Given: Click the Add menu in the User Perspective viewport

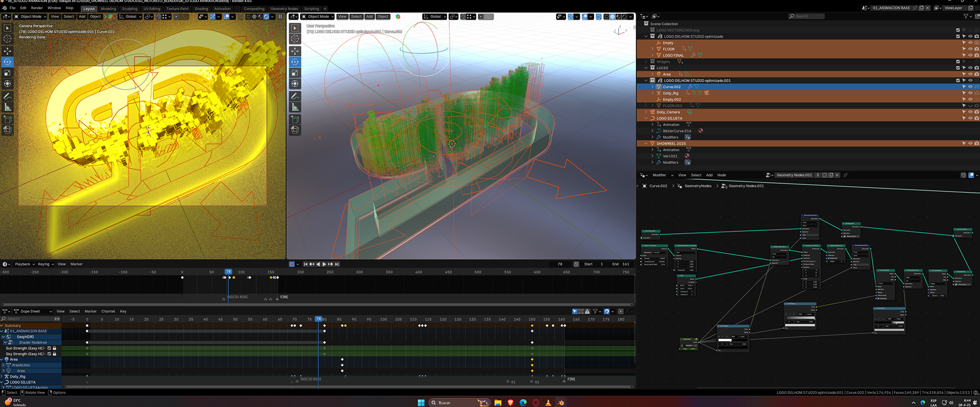Looking at the screenshot, I should [370, 16].
